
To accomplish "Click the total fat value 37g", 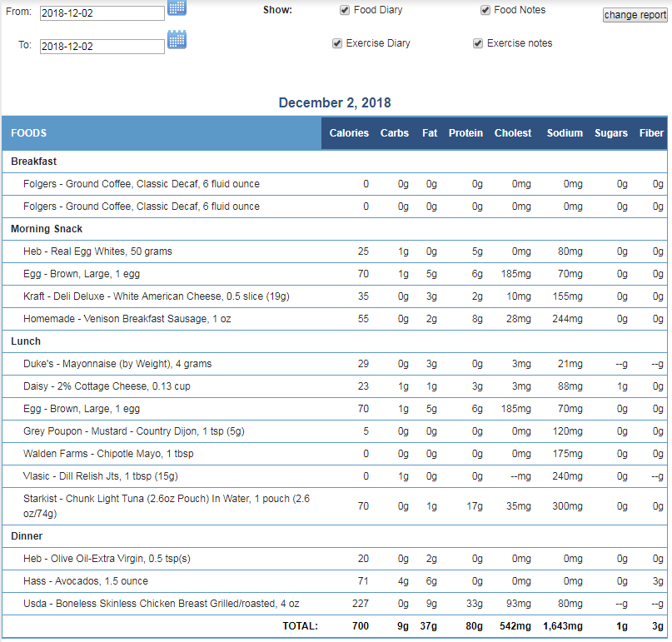I will pos(429,626).
